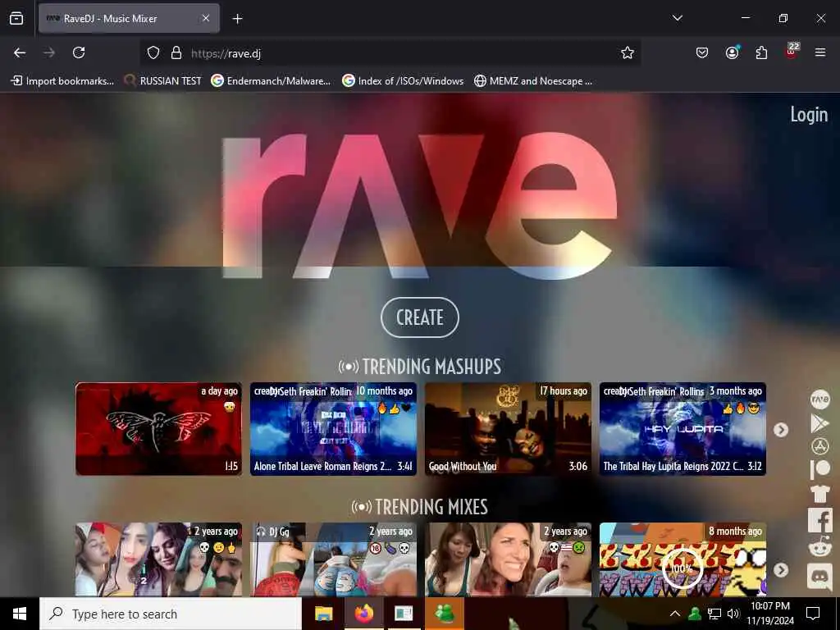Open the volume speaker tray icon

click(733, 614)
